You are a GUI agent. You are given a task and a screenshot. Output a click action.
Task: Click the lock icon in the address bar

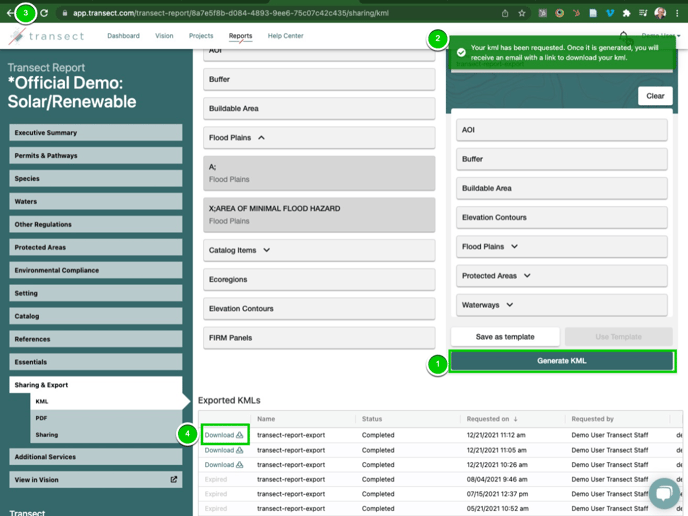(64, 13)
